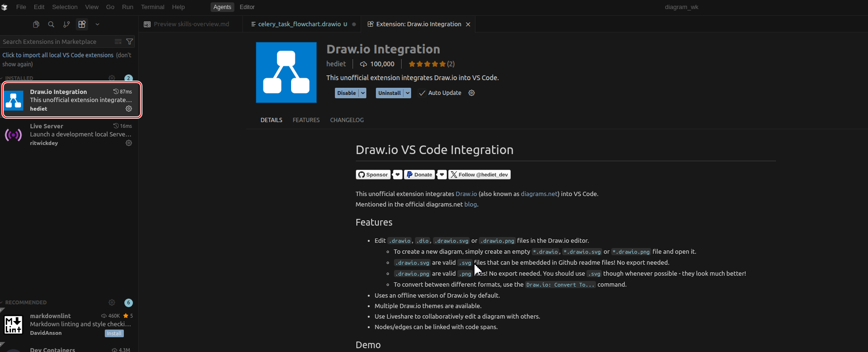The image size is (868, 352).
Task: Click the heart badge after Donate
Action: 442,175
